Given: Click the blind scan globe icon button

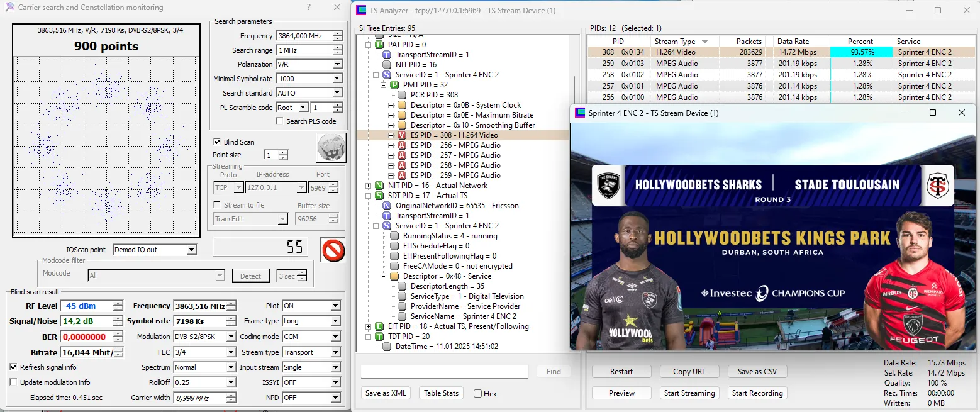Looking at the screenshot, I should 331,148.
